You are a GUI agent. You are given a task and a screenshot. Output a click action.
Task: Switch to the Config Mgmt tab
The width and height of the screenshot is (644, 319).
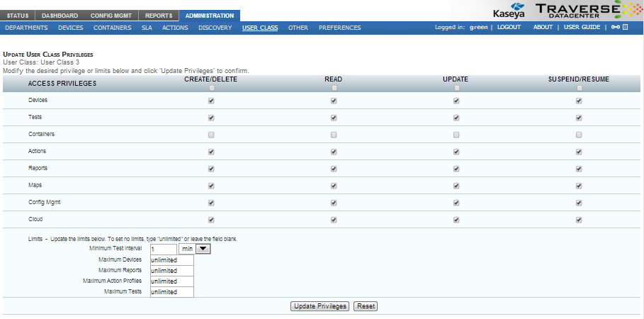click(x=110, y=16)
